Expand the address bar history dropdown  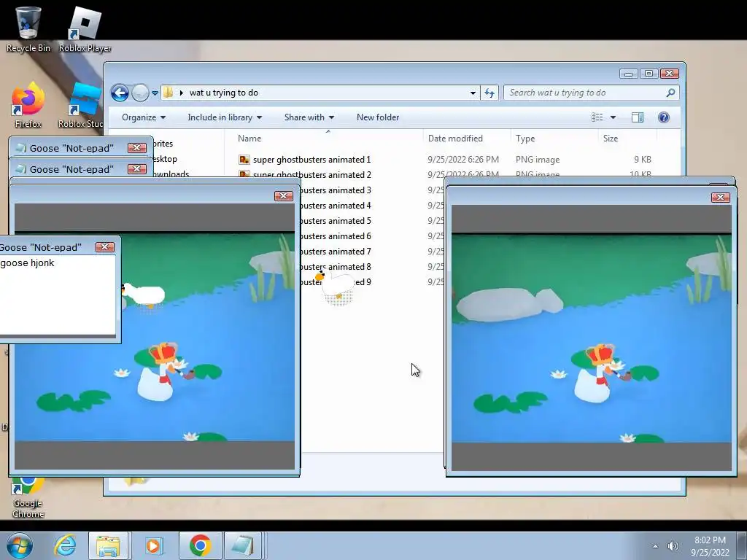click(x=473, y=93)
